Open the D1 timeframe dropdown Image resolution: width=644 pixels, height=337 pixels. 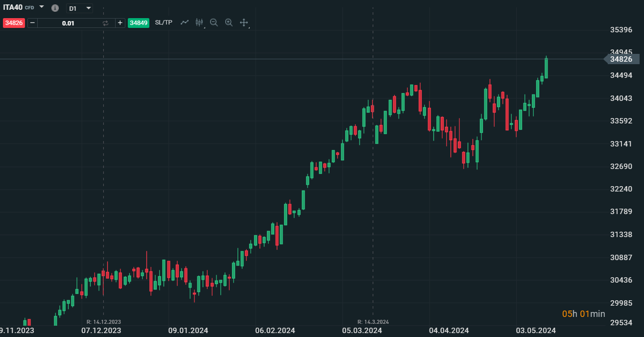(79, 8)
